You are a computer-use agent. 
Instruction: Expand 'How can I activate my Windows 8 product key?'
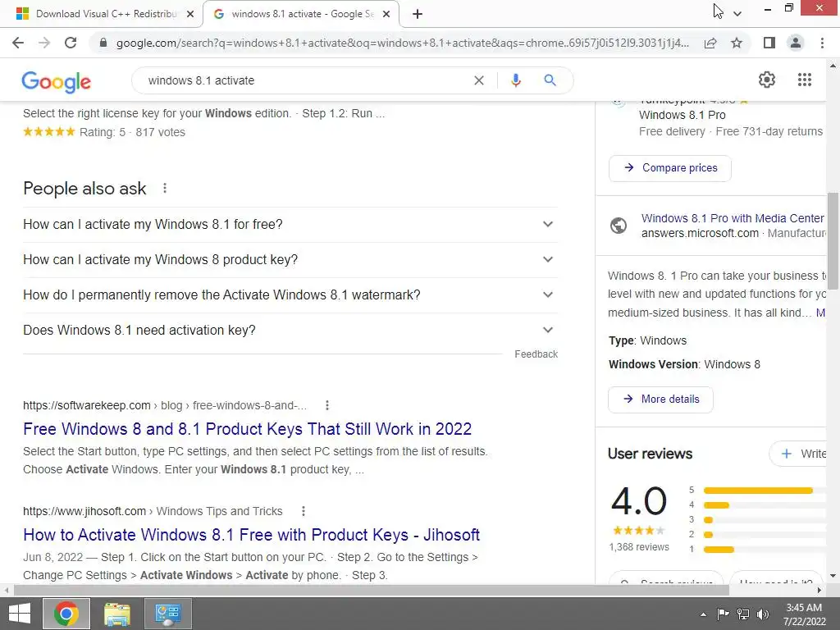point(290,260)
